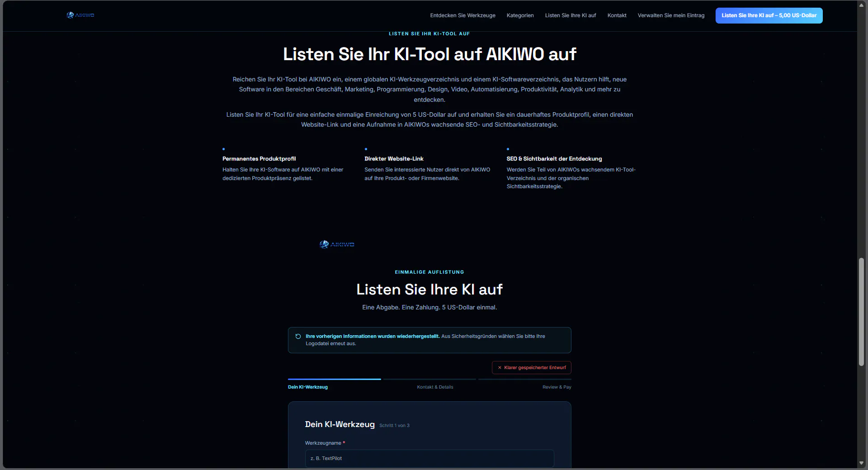
Task: Click the AIKIWO logo above the form
Action: tap(337, 244)
